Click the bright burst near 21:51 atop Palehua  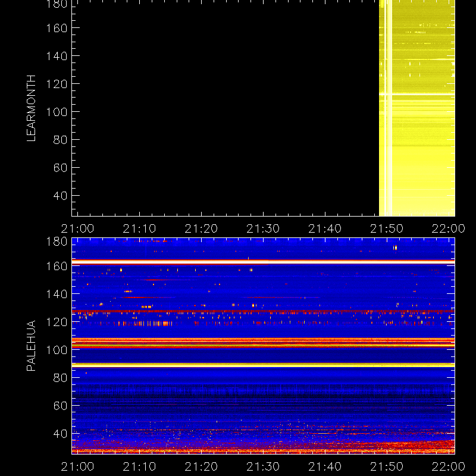pos(395,248)
